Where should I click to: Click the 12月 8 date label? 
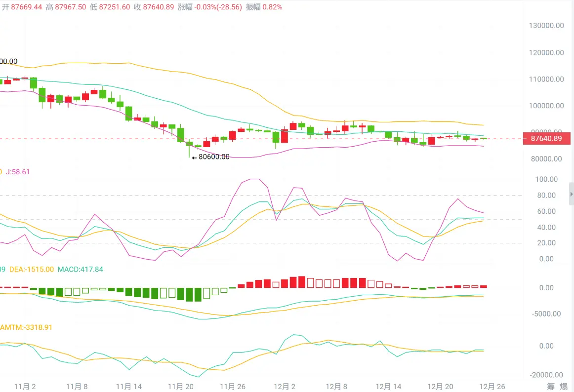336,387
